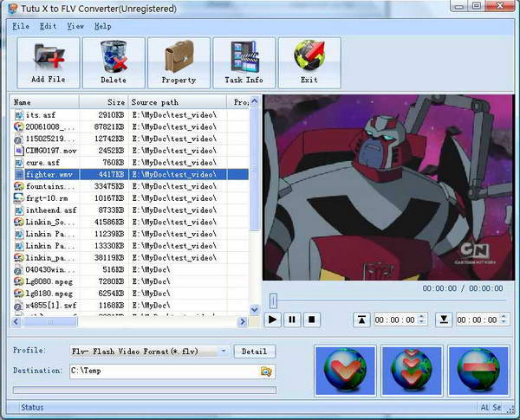Open the Task Info icon
The image size is (520, 420).
coord(244,62)
